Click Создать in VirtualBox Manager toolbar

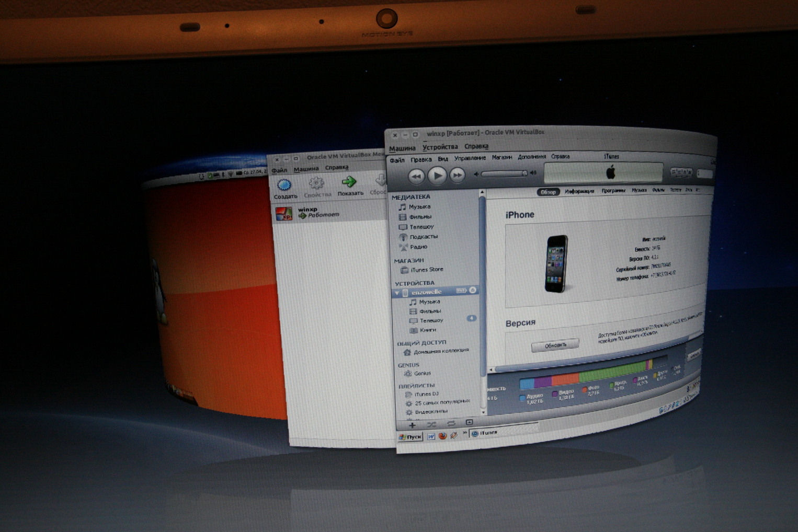point(285,189)
